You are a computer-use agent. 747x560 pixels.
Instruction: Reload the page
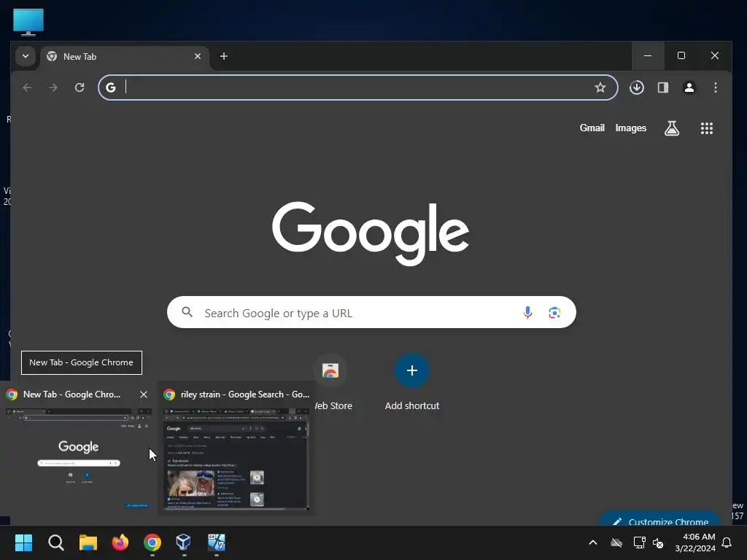pyautogui.click(x=80, y=87)
